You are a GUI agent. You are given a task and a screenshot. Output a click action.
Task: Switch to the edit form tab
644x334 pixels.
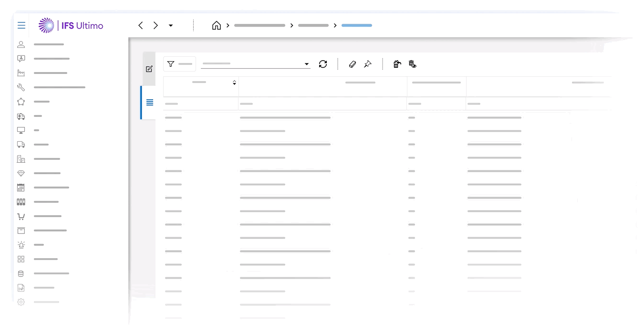click(149, 69)
